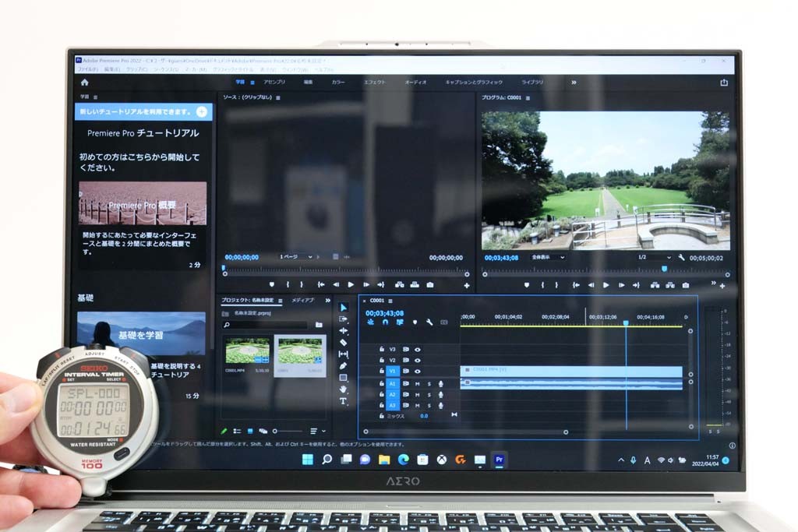
Task: Hide the V1 track with its eye icon
Action: (x=417, y=372)
